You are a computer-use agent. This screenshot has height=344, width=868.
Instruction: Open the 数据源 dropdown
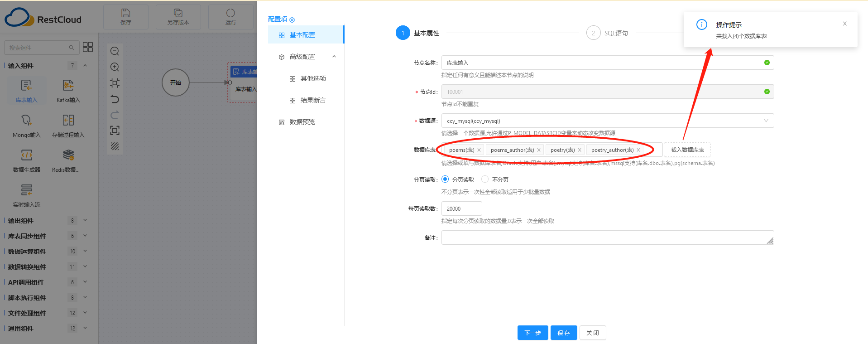tap(608, 121)
